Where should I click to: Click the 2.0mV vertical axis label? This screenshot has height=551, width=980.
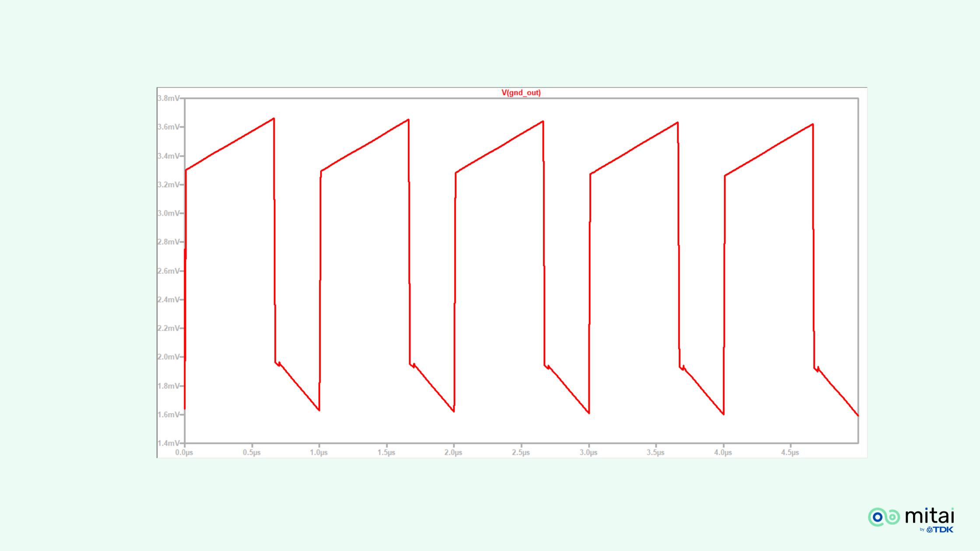(x=168, y=357)
